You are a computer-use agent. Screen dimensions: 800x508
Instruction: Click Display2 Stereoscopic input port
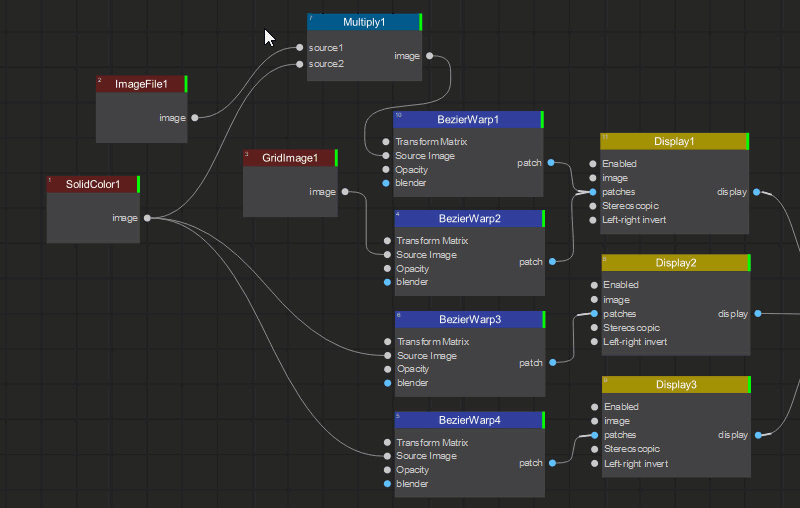[594, 328]
